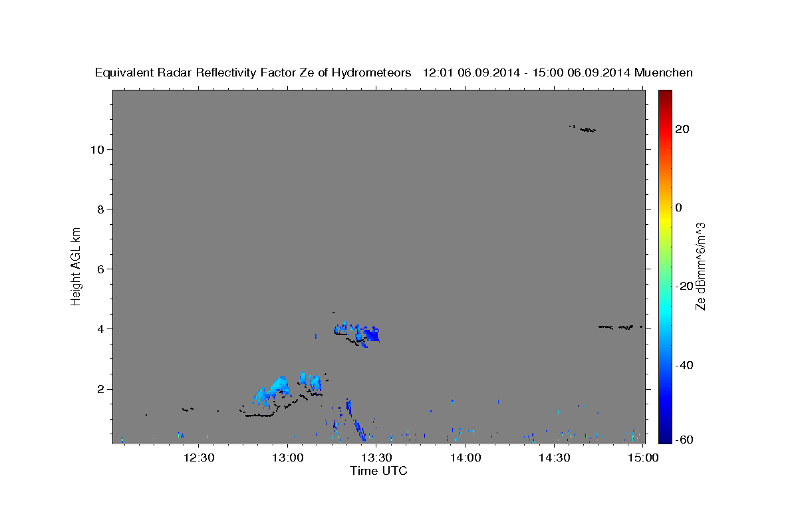Click the plot title 'Equivalent Radar Reflectivity Factor Ze of Hydrometeors'

[x=253, y=73]
